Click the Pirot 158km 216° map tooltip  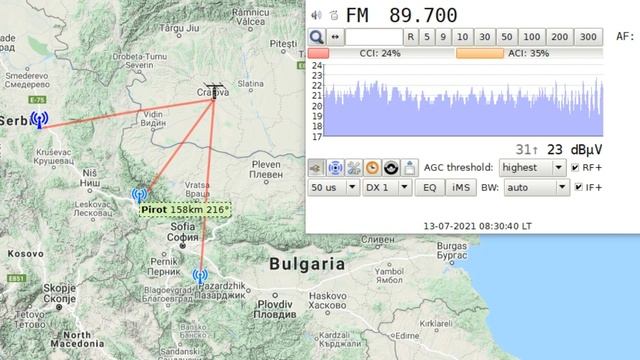pos(185,210)
